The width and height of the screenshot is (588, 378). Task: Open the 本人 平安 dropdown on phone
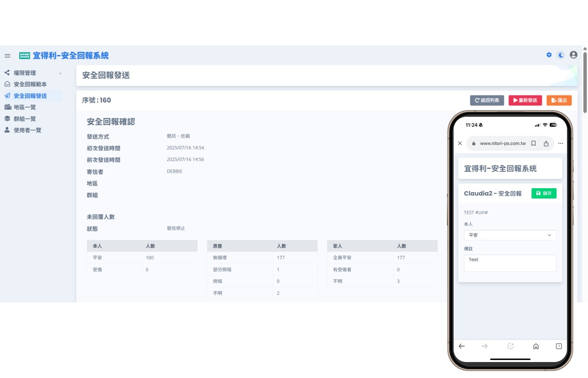pos(510,235)
